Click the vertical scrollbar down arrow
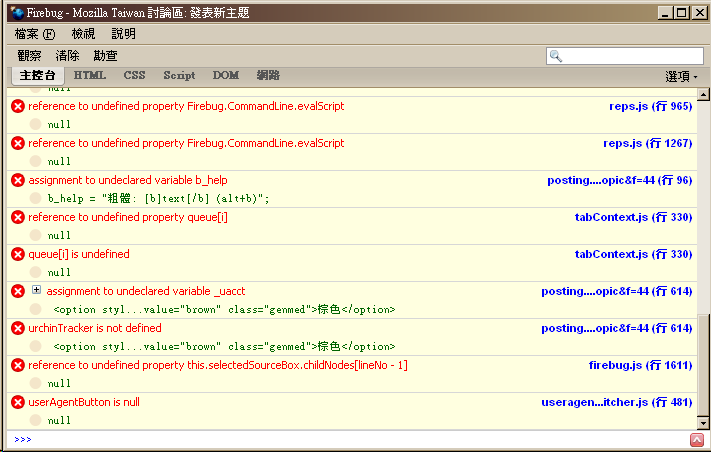This screenshot has width=711, height=452. (703, 422)
